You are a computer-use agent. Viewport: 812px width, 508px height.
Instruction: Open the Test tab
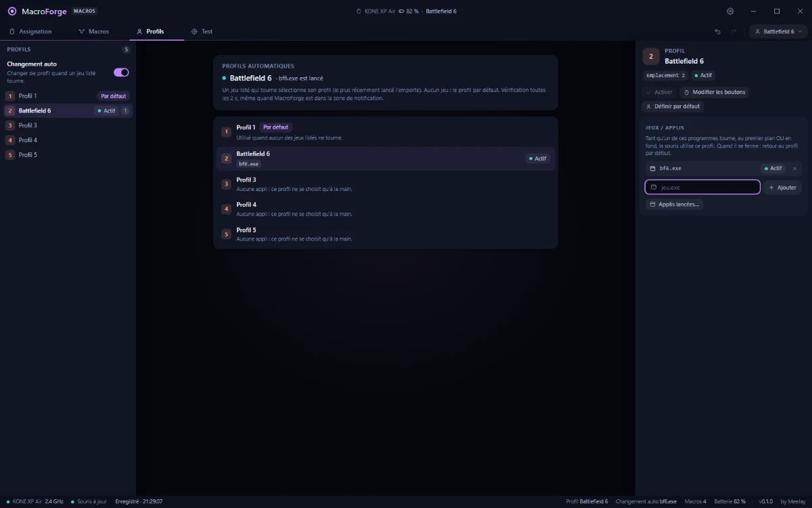click(x=202, y=32)
